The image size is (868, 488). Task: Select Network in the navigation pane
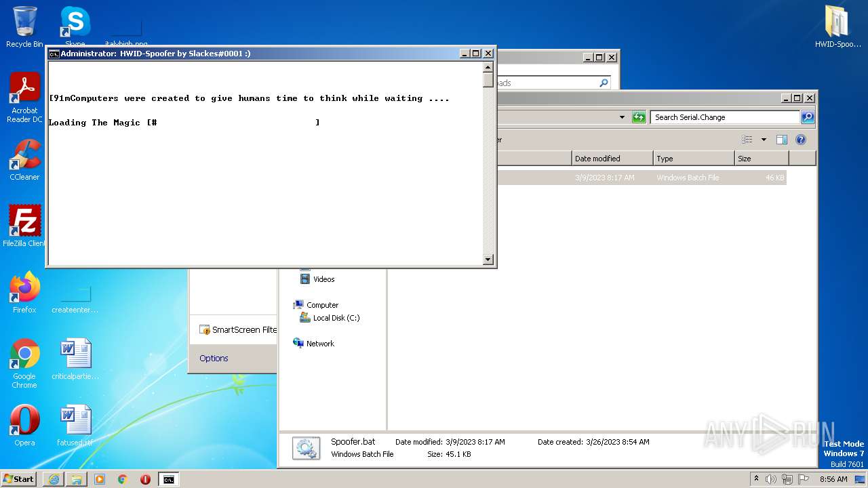point(313,344)
